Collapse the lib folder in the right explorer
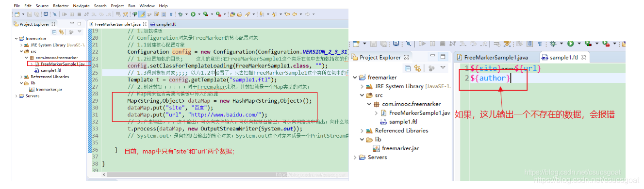This screenshot has height=189, width=644. [362, 139]
